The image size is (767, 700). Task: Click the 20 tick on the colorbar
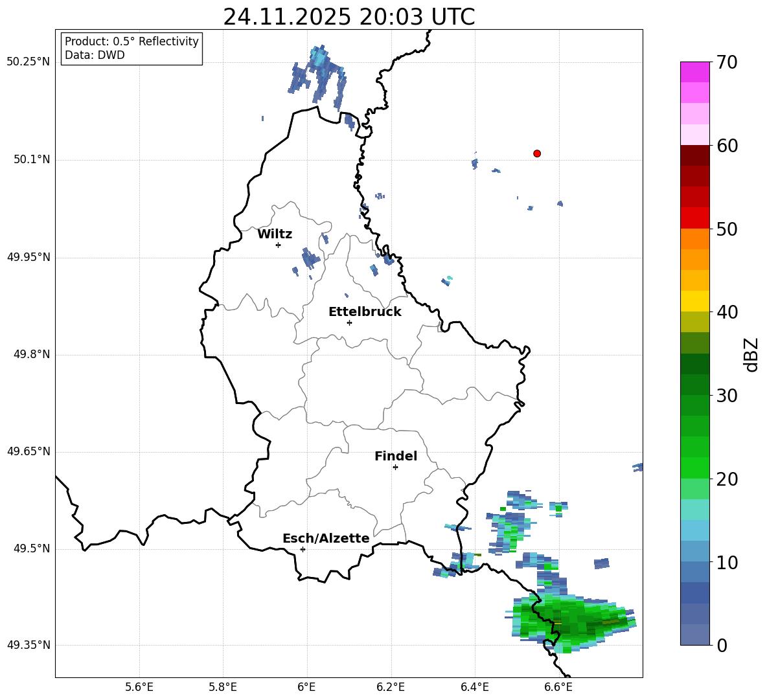tap(726, 479)
